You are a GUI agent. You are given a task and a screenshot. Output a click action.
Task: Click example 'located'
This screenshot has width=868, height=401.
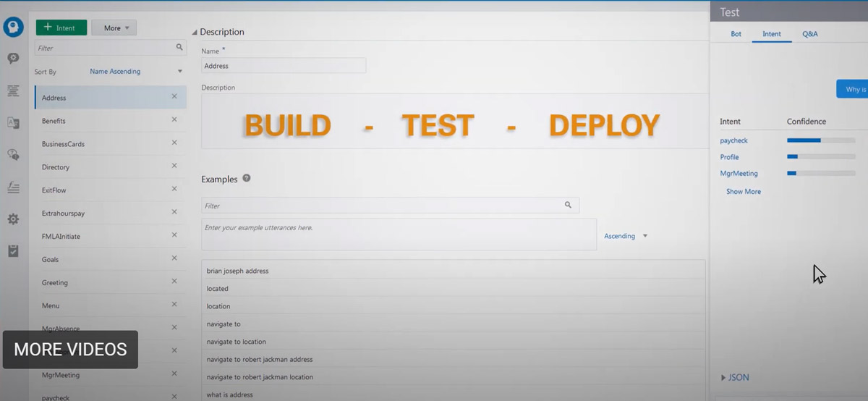[454, 288]
